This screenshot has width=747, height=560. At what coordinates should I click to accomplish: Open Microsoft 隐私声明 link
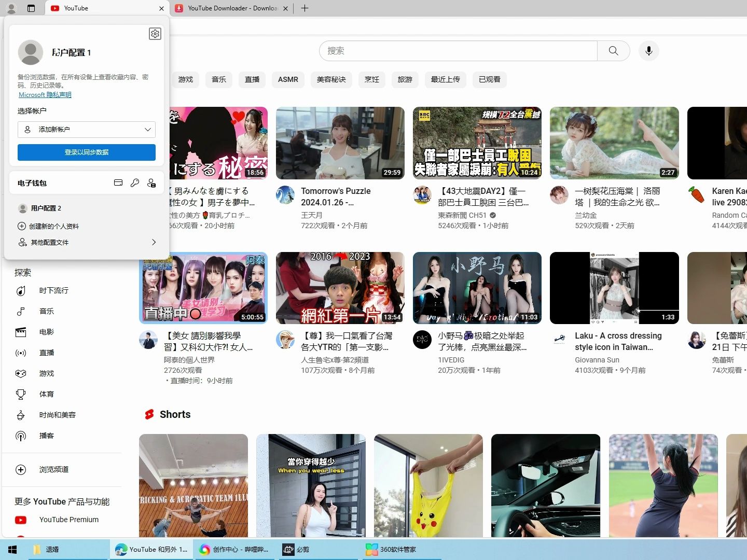click(x=45, y=95)
